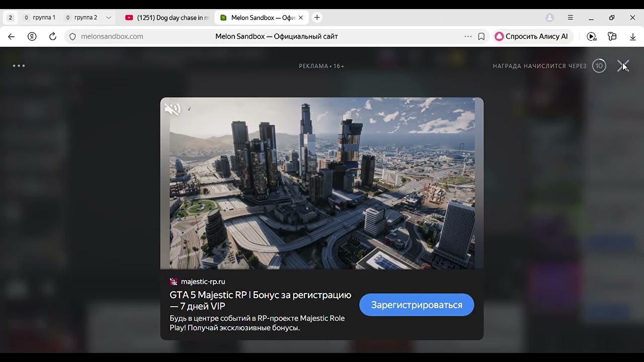Screen dimensions: 644x362
Task: Open the media playback control icon
Action: click(x=592, y=36)
